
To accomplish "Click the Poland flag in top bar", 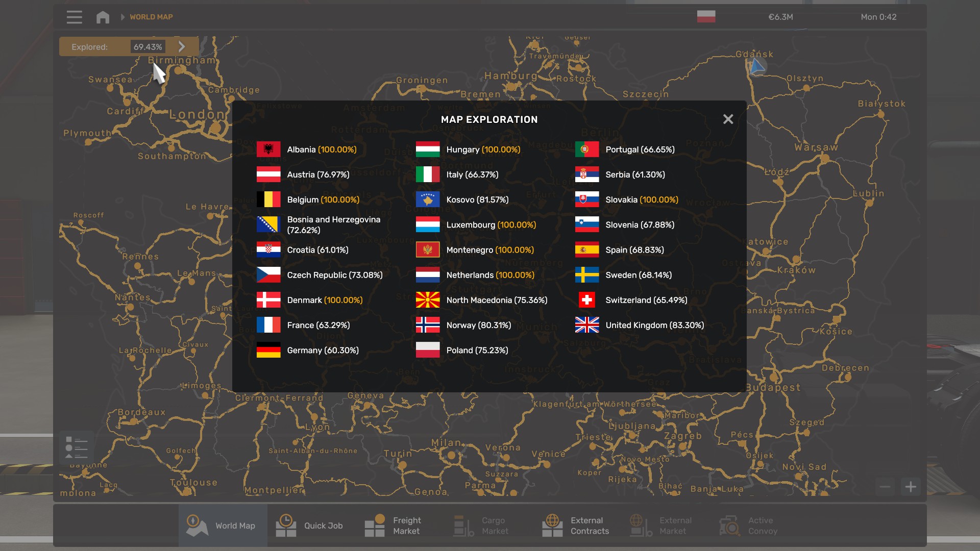I will 706,16.
